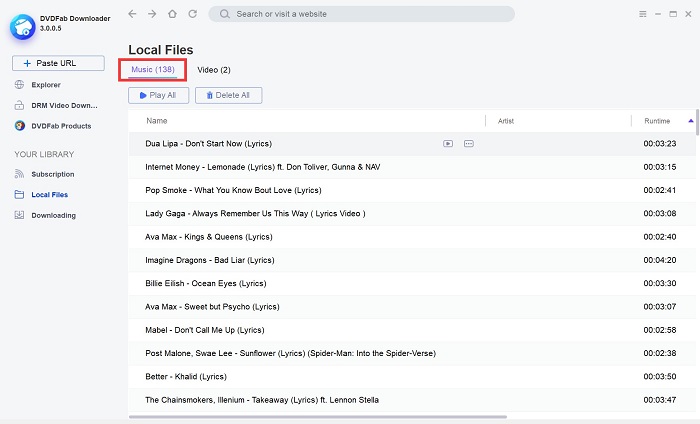
Task: Click the Delete All button
Action: point(229,95)
